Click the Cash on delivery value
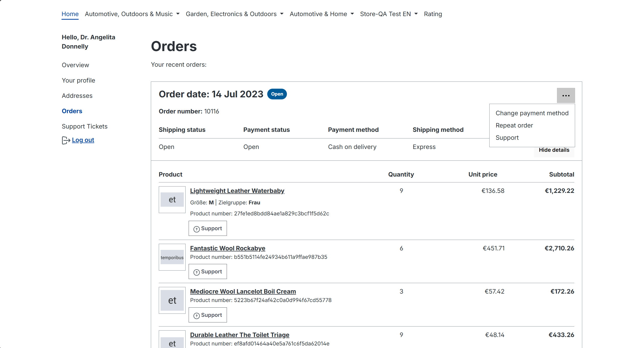 click(352, 147)
